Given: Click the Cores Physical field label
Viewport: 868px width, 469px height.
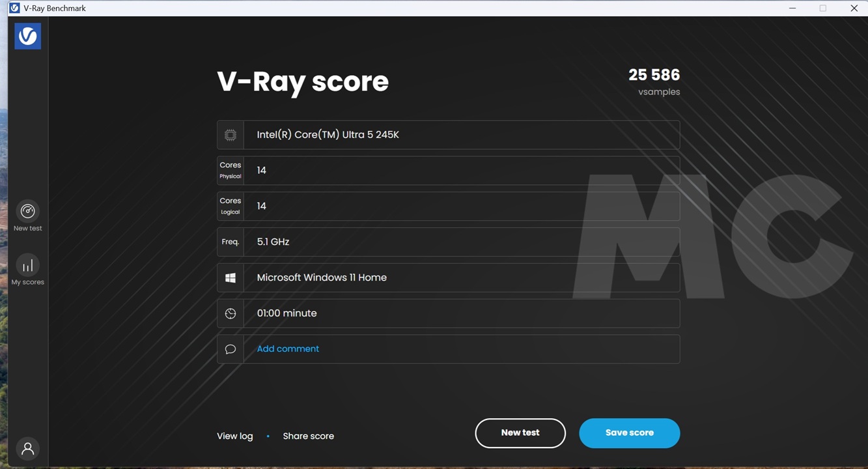Looking at the screenshot, I should pyautogui.click(x=230, y=170).
